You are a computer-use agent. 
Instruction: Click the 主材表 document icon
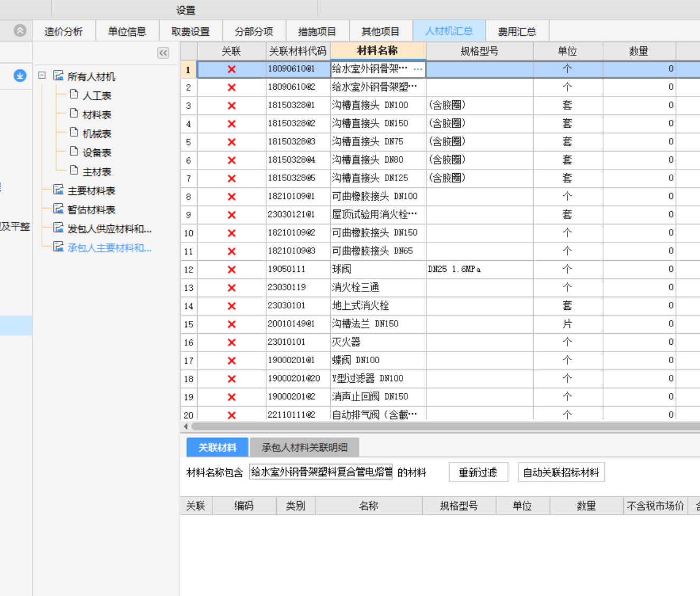tap(74, 171)
